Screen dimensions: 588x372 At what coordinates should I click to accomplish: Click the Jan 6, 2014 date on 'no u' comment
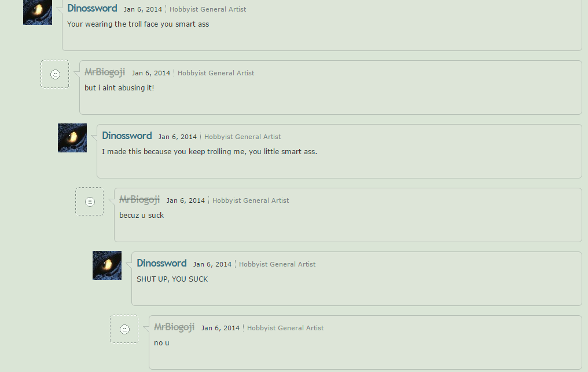pyautogui.click(x=220, y=328)
